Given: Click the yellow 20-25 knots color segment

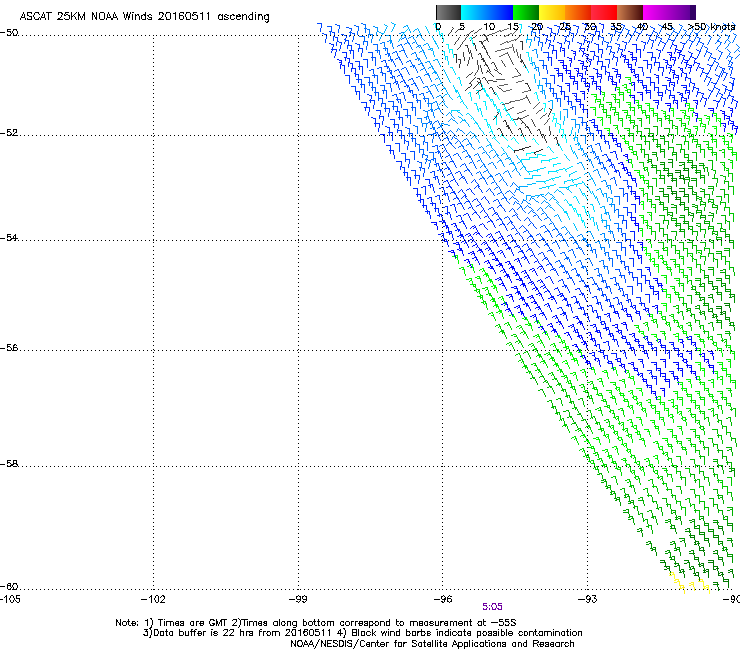Looking at the screenshot, I should (552, 12).
